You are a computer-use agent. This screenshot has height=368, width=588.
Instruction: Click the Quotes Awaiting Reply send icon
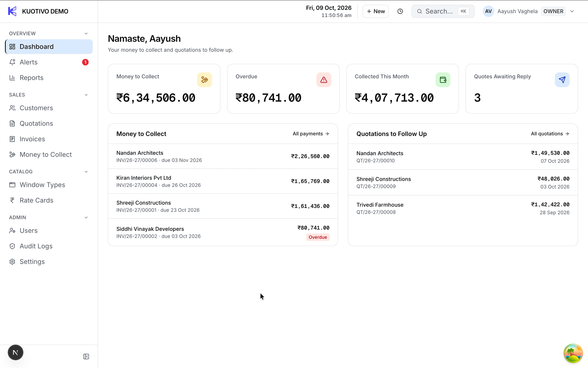[x=562, y=80]
